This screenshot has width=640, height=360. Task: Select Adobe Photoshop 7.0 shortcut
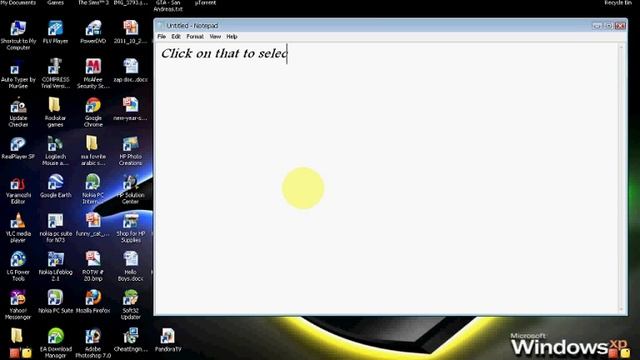[x=93, y=336]
